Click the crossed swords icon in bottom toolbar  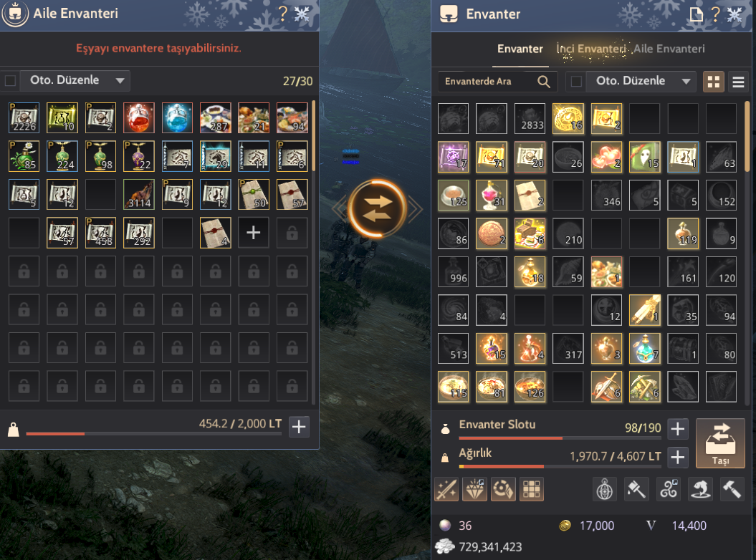[x=446, y=490]
